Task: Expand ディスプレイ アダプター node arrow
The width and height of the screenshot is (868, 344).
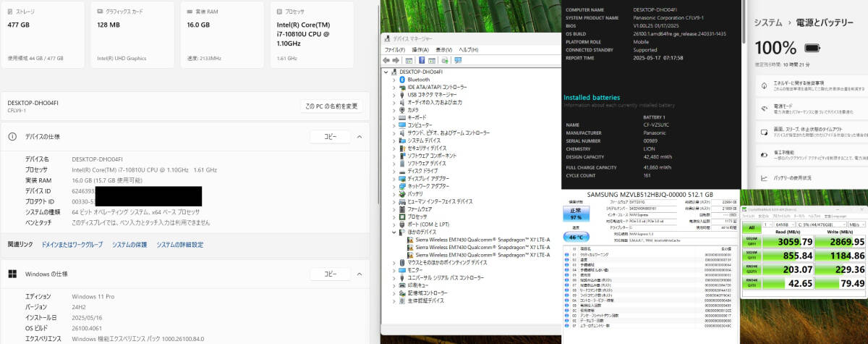Action: (394, 179)
